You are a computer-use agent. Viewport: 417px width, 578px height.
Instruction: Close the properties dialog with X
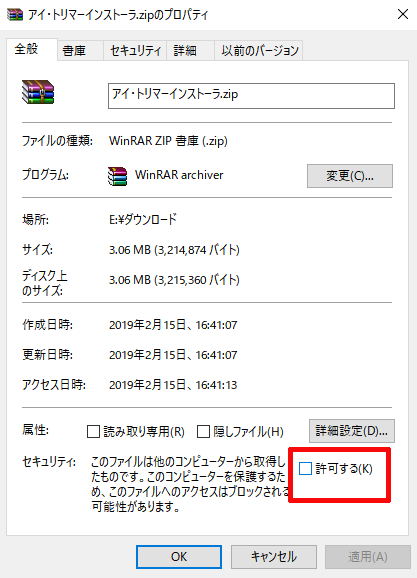coord(403,14)
